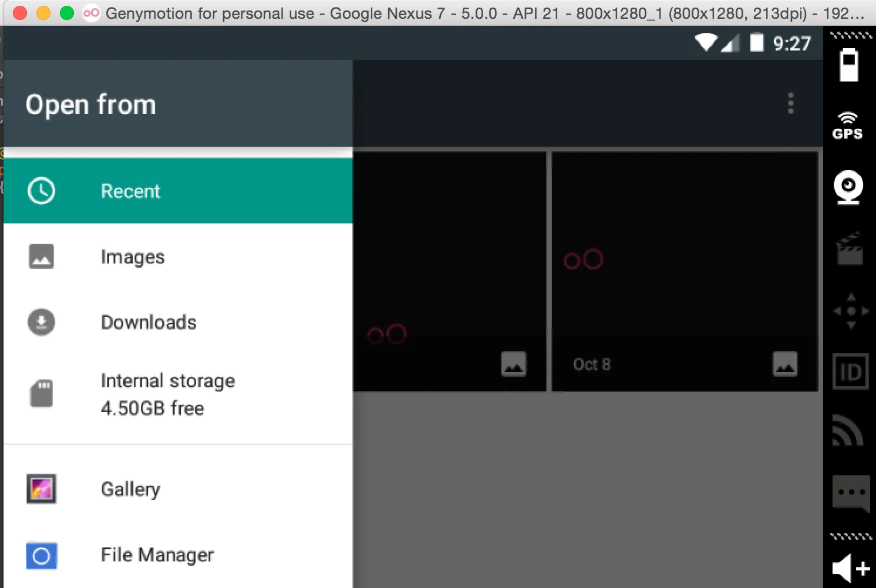Choose Downloads location

(178, 322)
